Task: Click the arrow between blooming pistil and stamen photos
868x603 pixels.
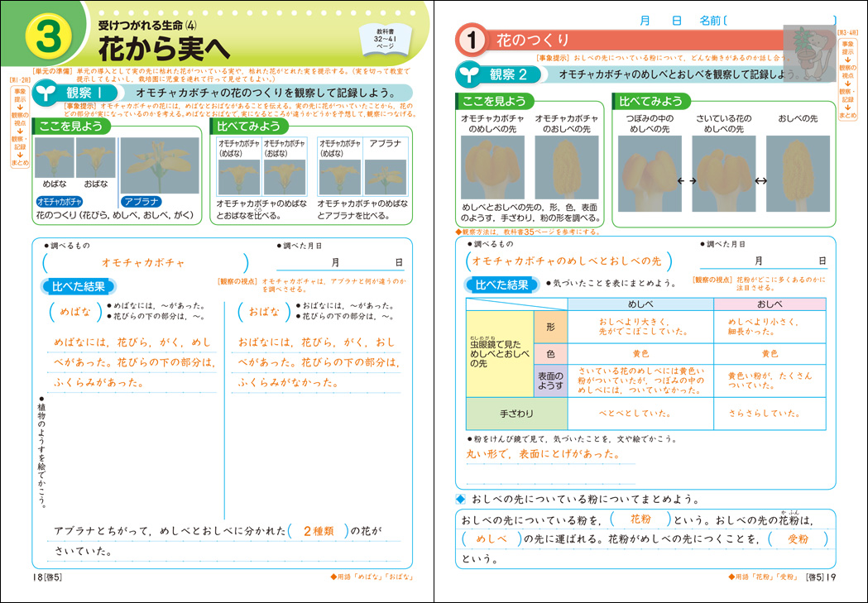Action: (x=760, y=181)
